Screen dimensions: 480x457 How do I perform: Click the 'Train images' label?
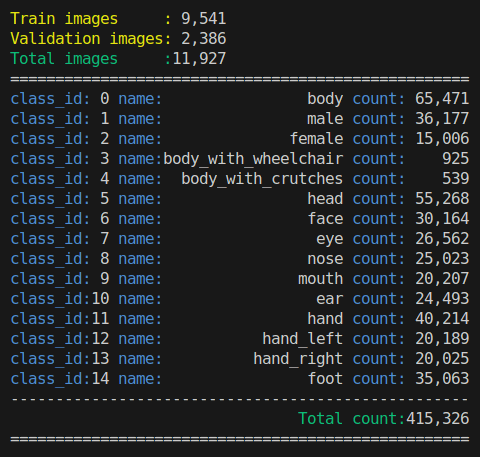(64, 19)
